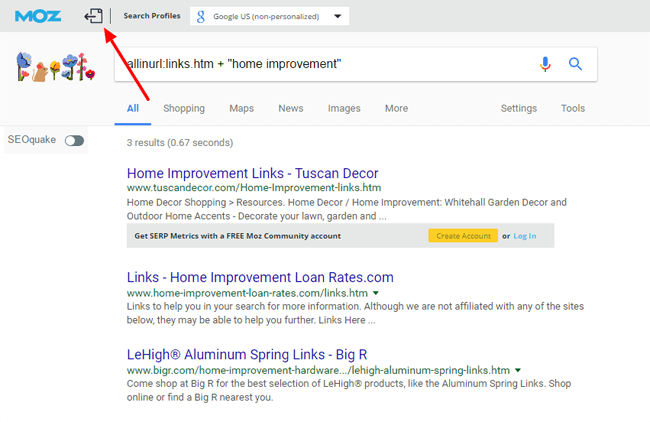Viewport: 650px width, 422px height.
Task: Click inside the allinurl search query field
Action: coord(320,64)
